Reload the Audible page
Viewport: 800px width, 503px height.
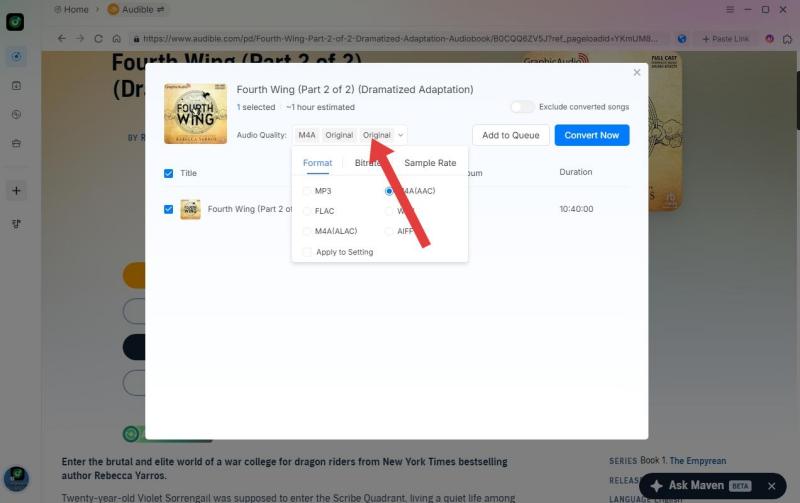coord(98,38)
